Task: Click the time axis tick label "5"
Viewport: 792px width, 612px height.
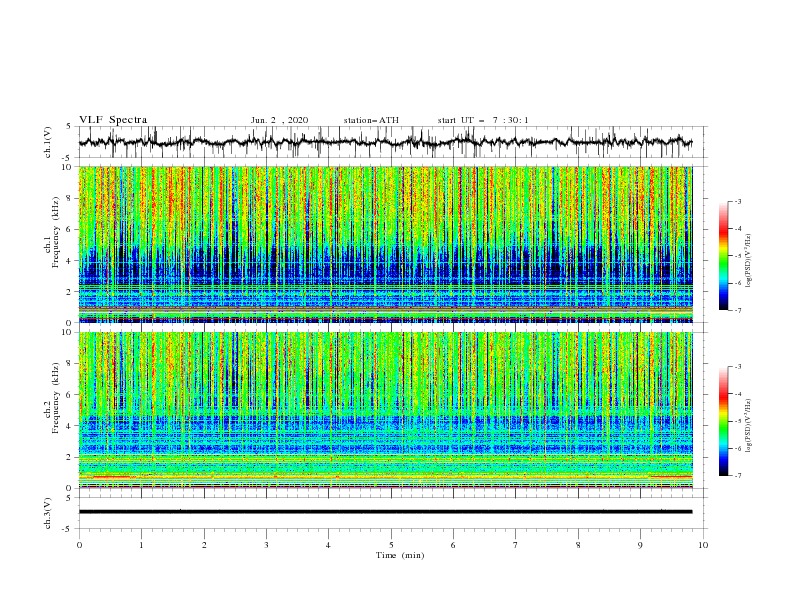Action: pos(391,545)
